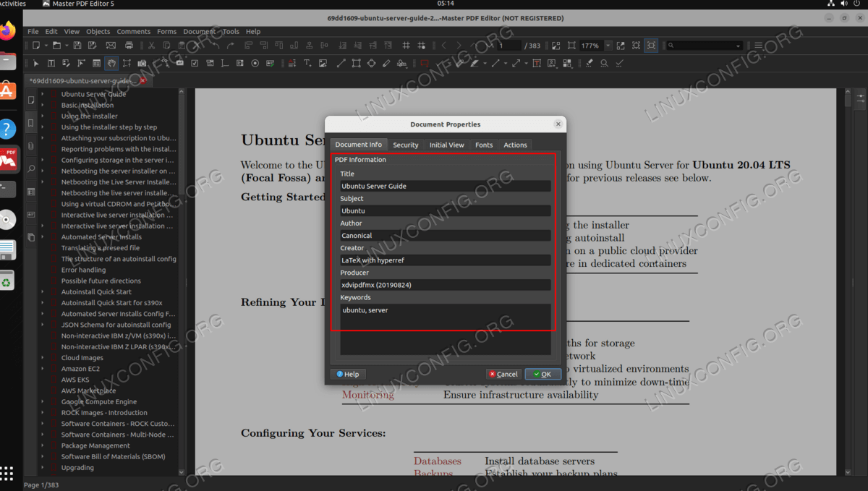Select the Check Box form tool
868x491 pixels.
pyautogui.click(x=195, y=63)
